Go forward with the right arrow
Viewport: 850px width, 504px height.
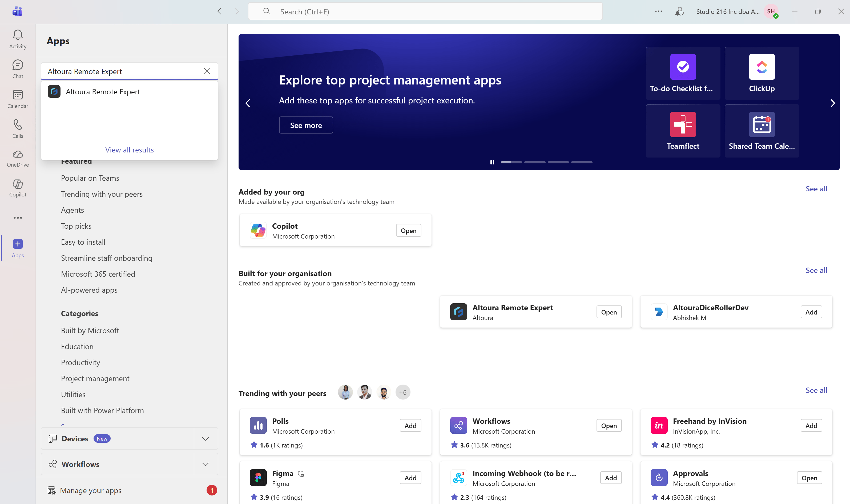click(x=237, y=11)
